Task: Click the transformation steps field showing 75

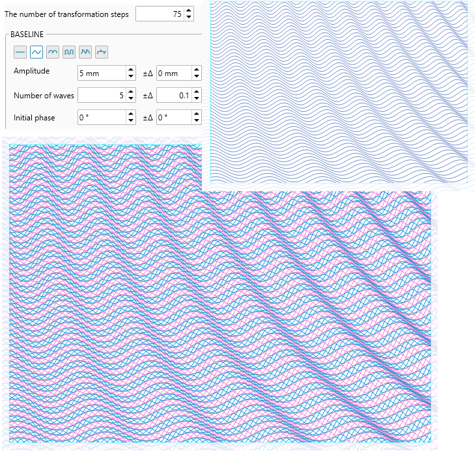Action: (160, 14)
